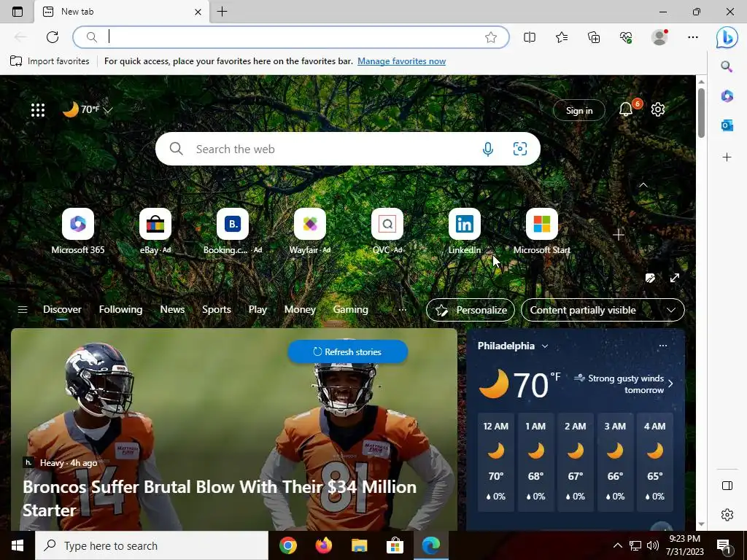Open Browser essentials heart icon
This screenshot has width=747, height=560.
[626, 37]
